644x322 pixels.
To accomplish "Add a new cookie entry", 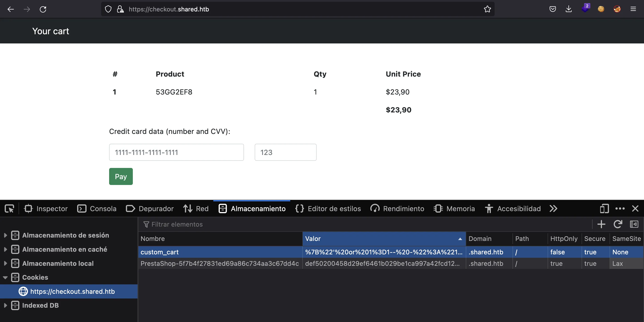I will coord(601,224).
